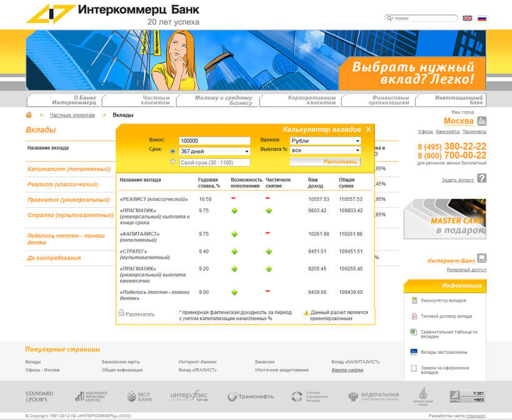The height and width of the screenshot is (420, 512).
Task: Click Федеральная таможенная служба logo
Action: point(373,396)
